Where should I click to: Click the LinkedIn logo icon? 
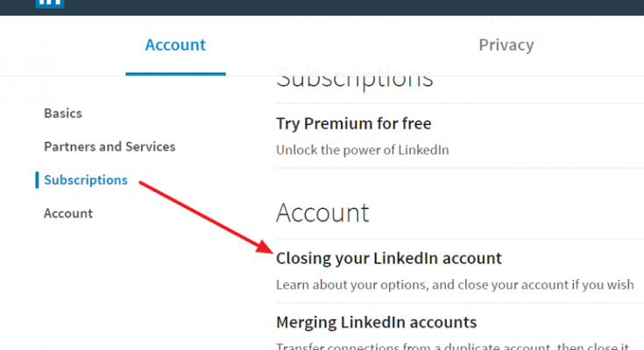50,3
